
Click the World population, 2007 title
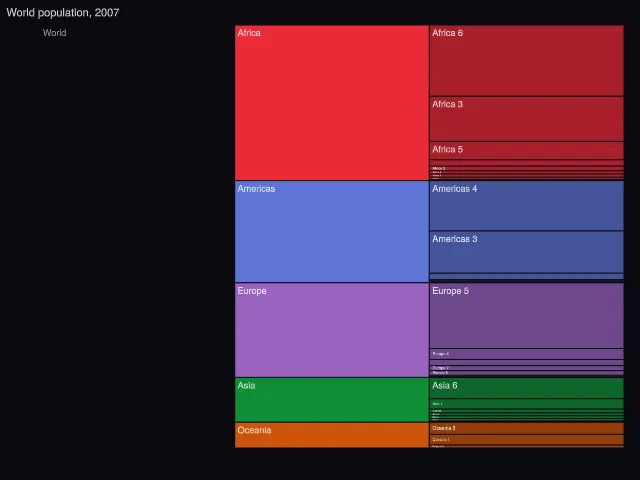63,13
